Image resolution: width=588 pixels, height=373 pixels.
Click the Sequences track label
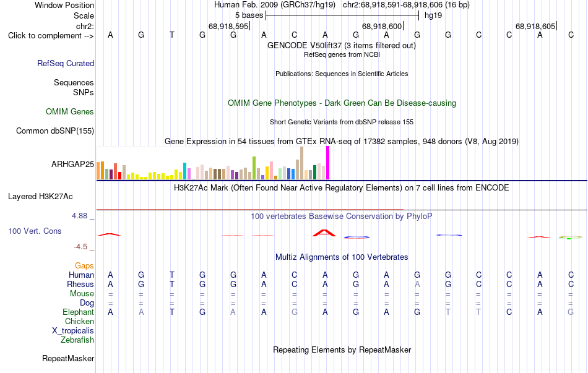click(x=74, y=82)
